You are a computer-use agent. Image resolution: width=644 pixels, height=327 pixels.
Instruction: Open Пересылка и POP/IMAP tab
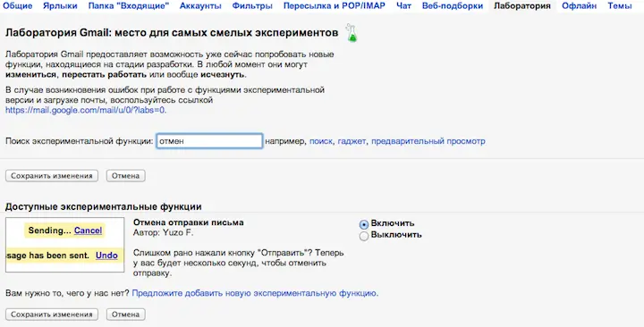tap(335, 5)
